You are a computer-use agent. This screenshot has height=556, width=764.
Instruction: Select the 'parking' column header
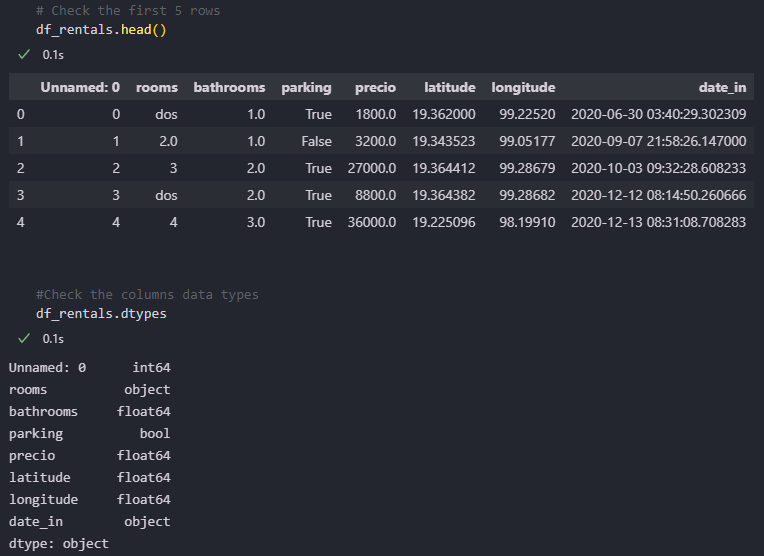(x=306, y=88)
